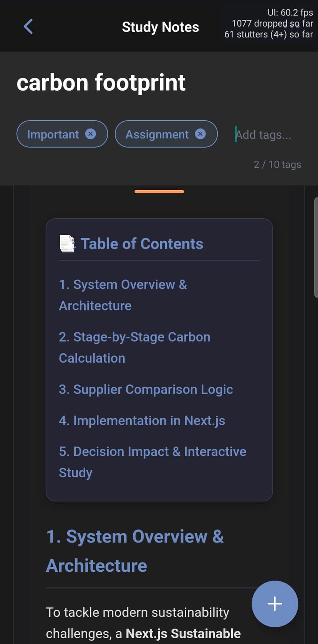Tap the carbon footprint note title
This screenshot has width=318, height=644.
[101, 82]
